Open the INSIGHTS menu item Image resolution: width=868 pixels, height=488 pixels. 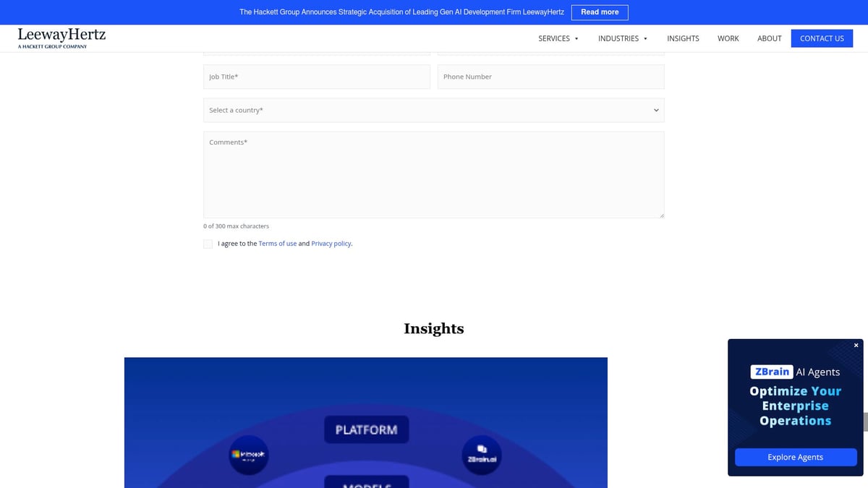coord(682,38)
